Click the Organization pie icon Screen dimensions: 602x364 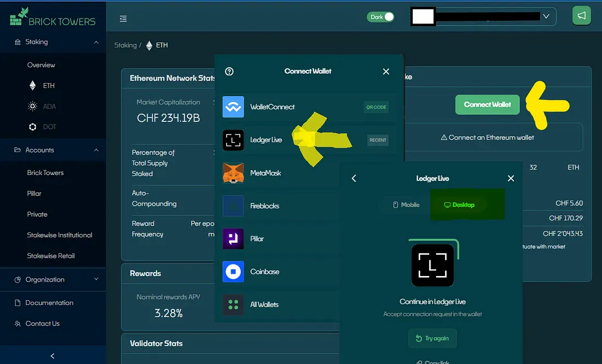point(18,280)
